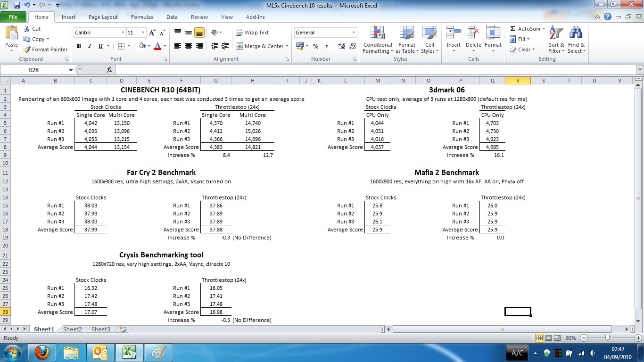
Task: Open Firefox from the taskbar
Action: (x=42, y=353)
